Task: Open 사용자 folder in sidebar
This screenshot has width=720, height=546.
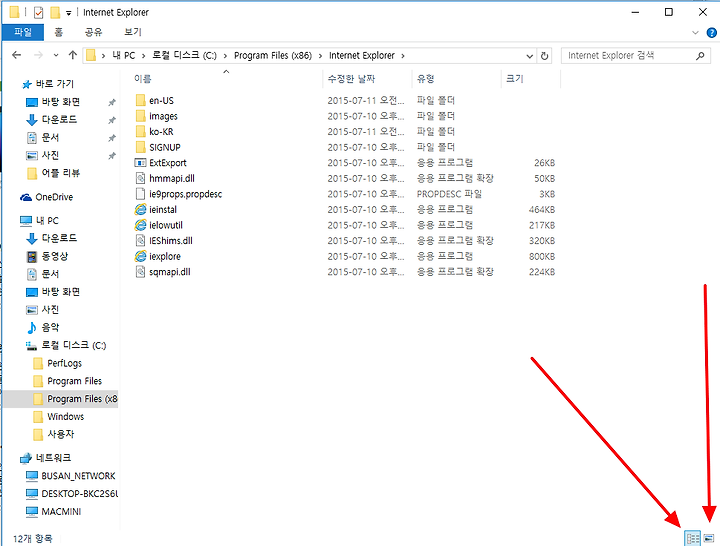Action: [x=61, y=434]
